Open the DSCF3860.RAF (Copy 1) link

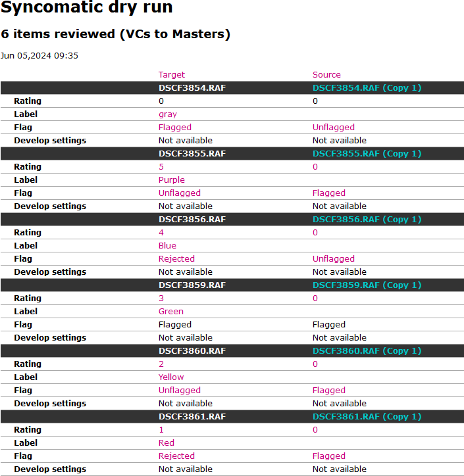click(x=367, y=351)
